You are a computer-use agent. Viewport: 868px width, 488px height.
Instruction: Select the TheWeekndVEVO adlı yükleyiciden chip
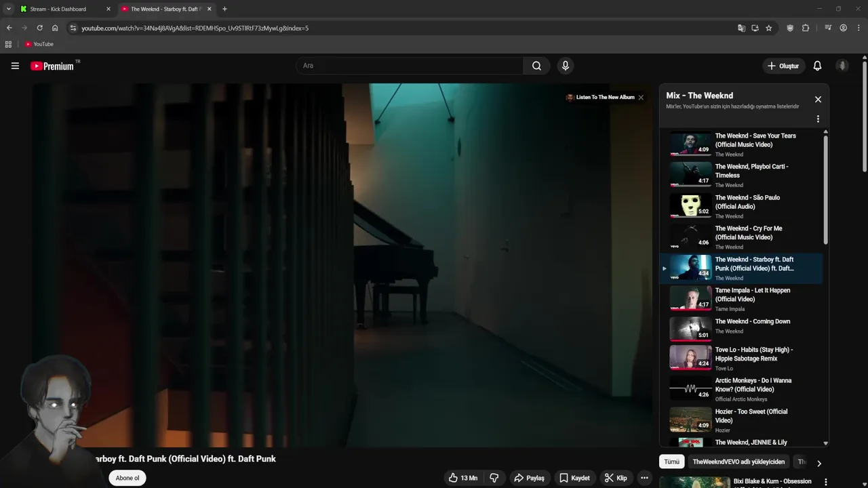738,462
